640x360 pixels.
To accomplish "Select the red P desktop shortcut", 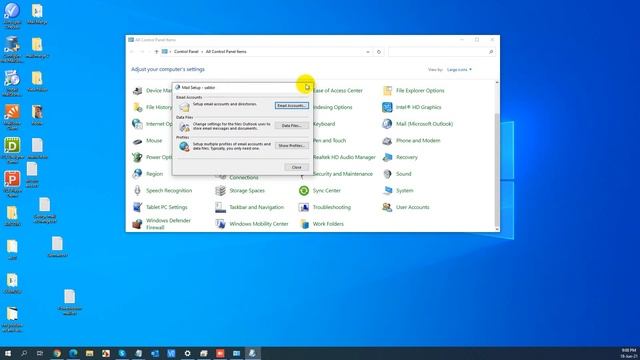I will (x=12, y=184).
